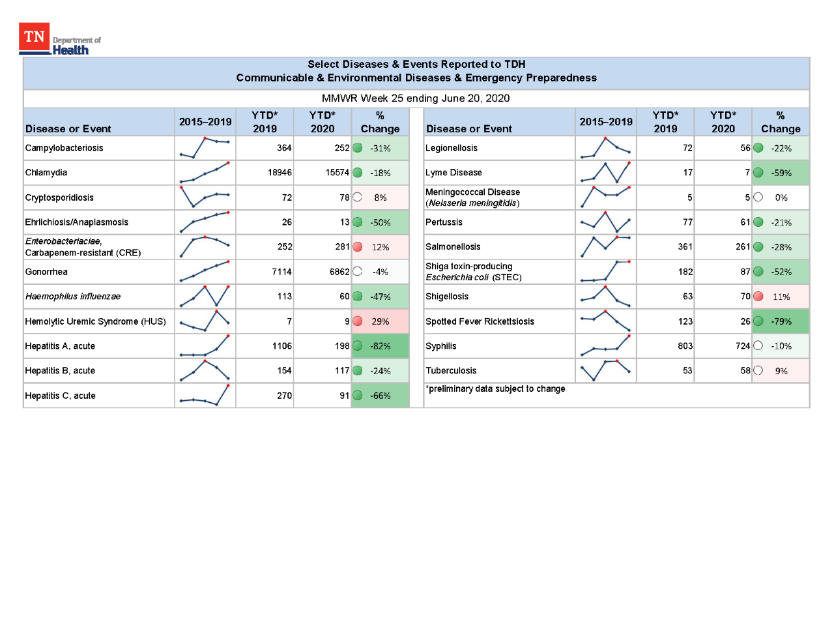Click the white indicator circle for Meningococcal Disease
The height and width of the screenshot is (644, 834).
coord(758,198)
